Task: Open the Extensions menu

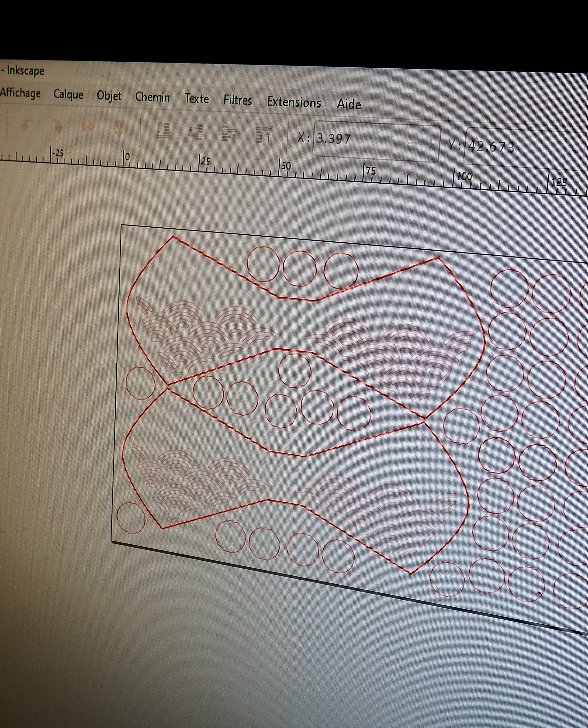Action: coord(294,102)
